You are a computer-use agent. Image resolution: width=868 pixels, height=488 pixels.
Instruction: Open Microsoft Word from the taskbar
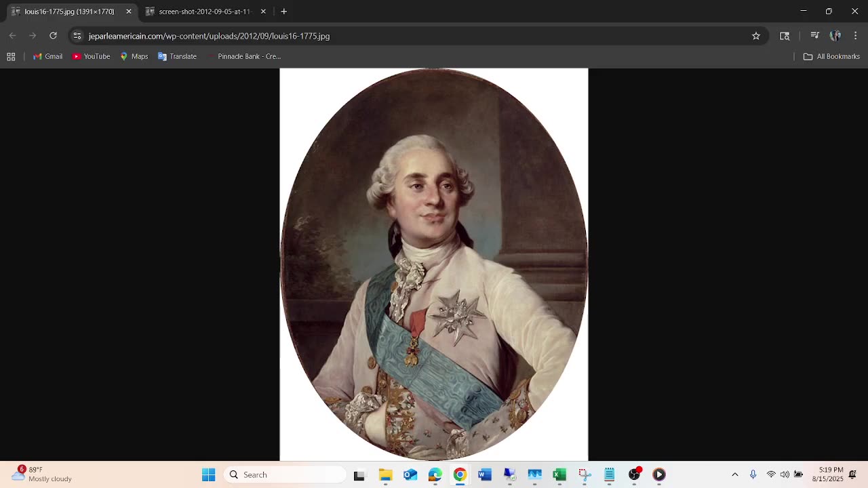[x=484, y=474]
